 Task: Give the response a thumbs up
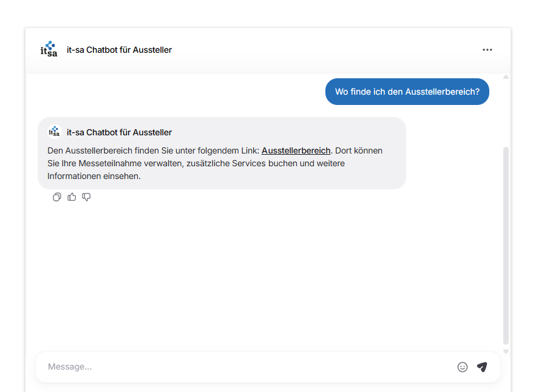(x=72, y=197)
